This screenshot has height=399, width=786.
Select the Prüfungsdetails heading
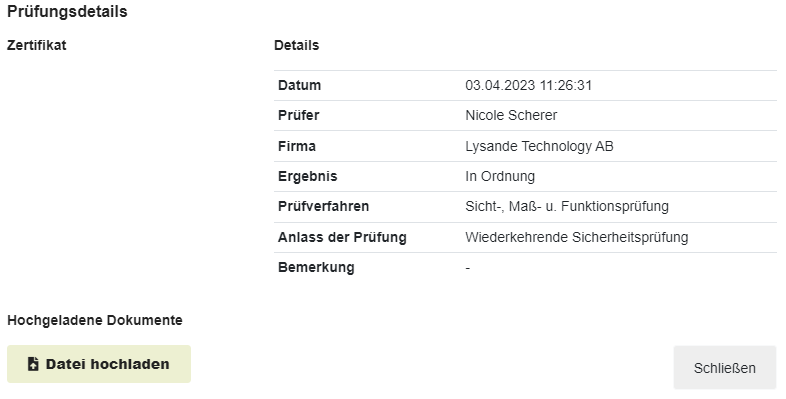(x=67, y=12)
